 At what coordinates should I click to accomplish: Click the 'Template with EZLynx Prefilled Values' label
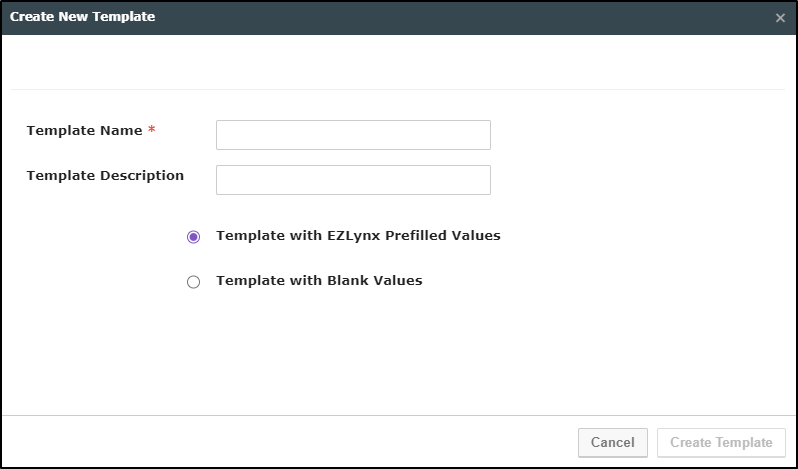click(358, 236)
